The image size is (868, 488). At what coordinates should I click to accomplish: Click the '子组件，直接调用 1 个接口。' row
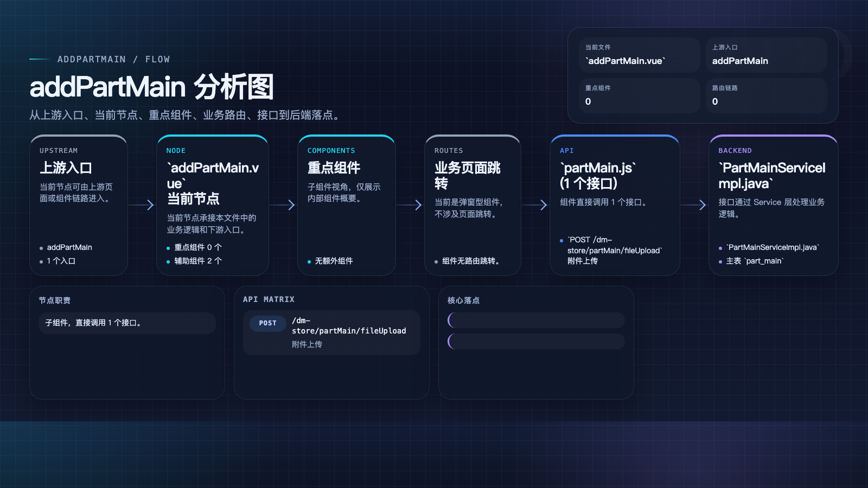pos(127,323)
